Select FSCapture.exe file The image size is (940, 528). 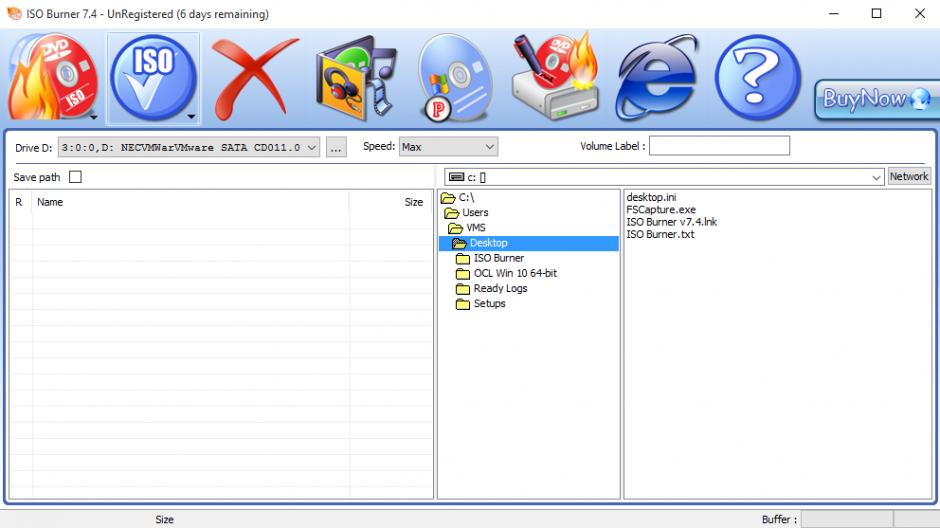click(661, 210)
